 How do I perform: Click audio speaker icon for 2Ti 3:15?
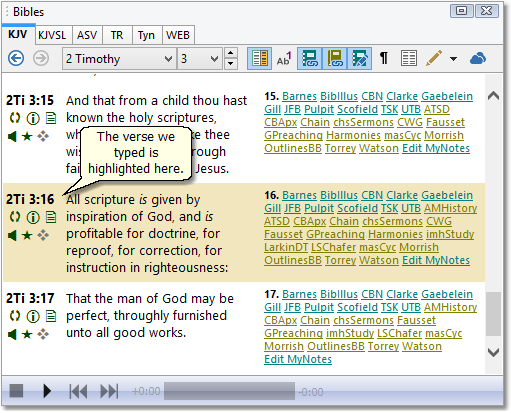click(x=12, y=136)
